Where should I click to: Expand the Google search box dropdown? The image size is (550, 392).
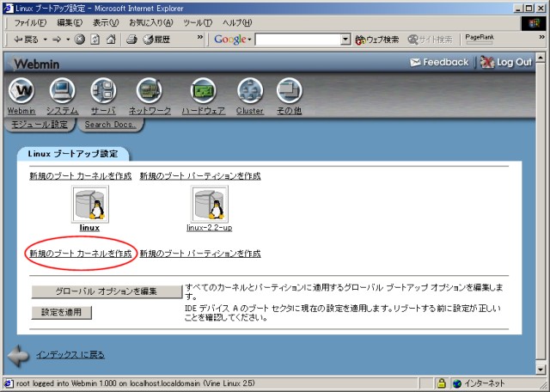[345, 40]
